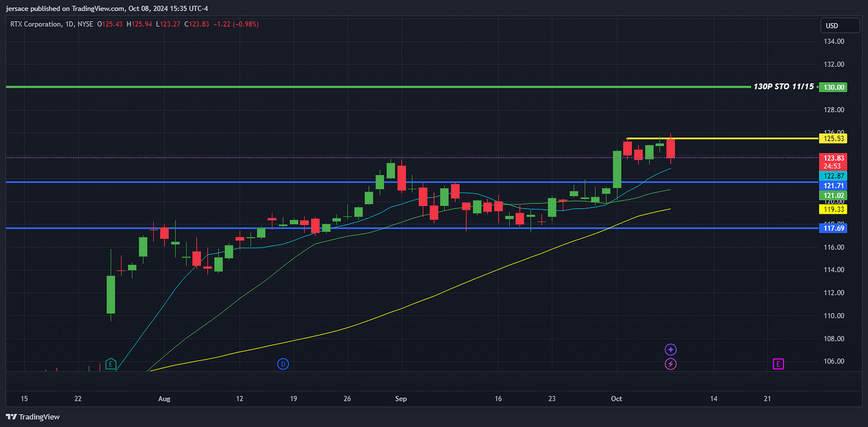
Task: Click the 106.00 price axis tick
Action: pyautogui.click(x=833, y=361)
